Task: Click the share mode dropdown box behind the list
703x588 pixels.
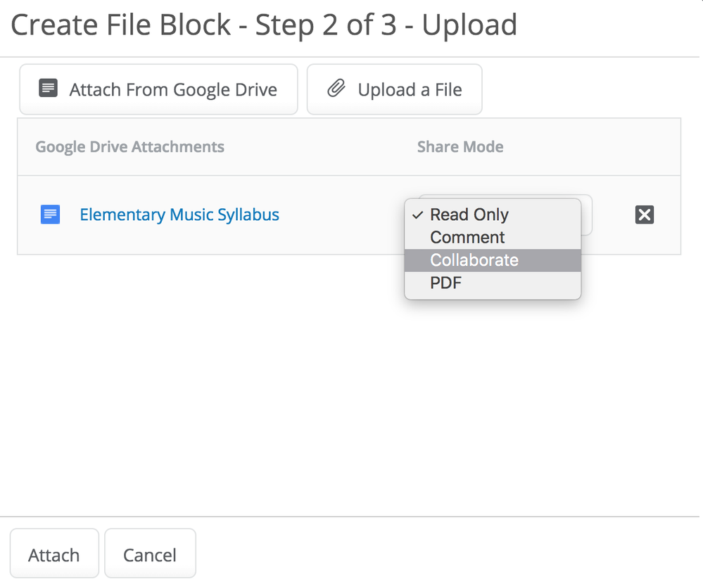Action: click(x=587, y=214)
